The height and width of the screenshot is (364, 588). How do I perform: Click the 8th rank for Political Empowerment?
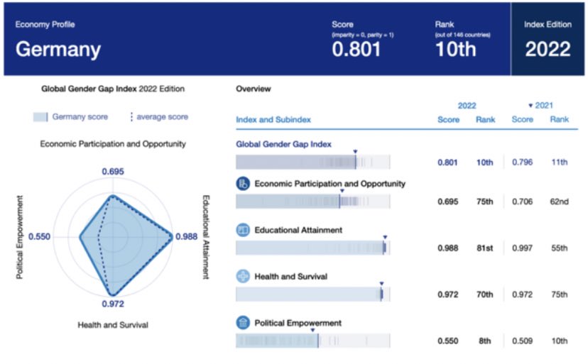[x=485, y=341]
